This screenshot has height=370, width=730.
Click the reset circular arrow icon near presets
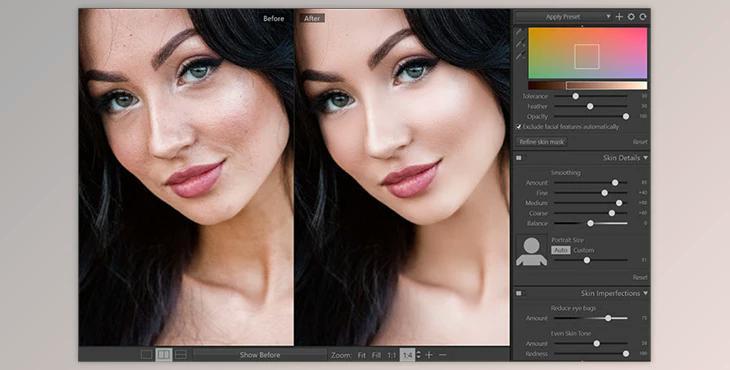click(643, 17)
